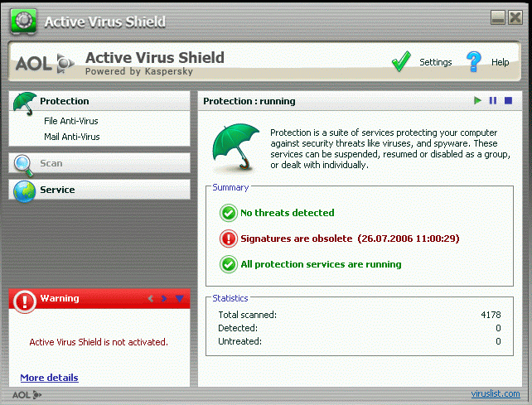The image size is (532, 405).
Task: Click the Protection : running heading
Action: [x=249, y=101]
